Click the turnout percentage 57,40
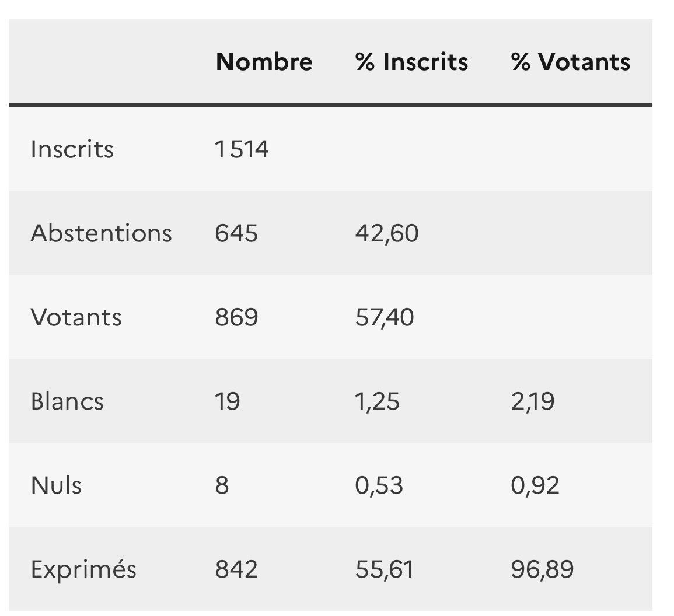Screen dimensions: 674x616 click(385, 317)
